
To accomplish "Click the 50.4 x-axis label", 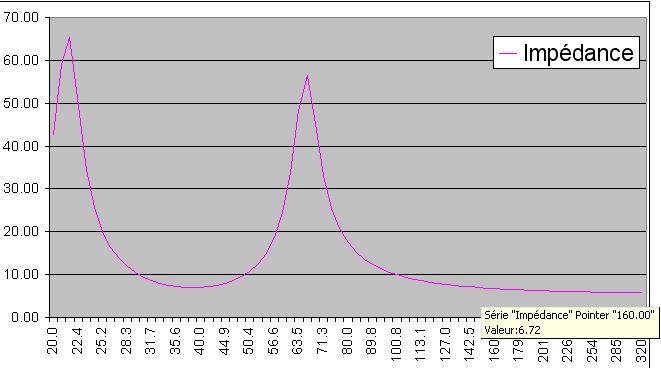I will 248,341.
